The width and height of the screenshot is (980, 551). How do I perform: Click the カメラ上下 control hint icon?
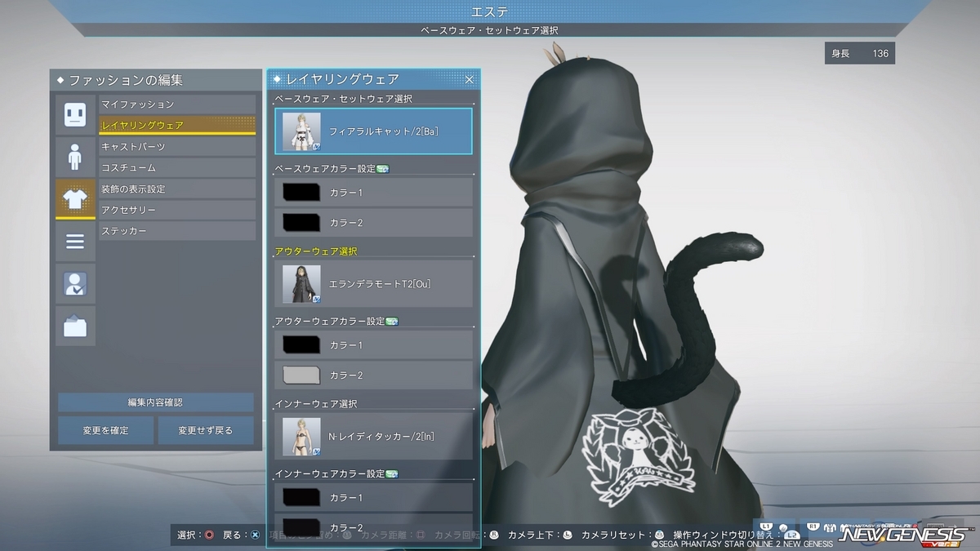(x=568, y=535)
